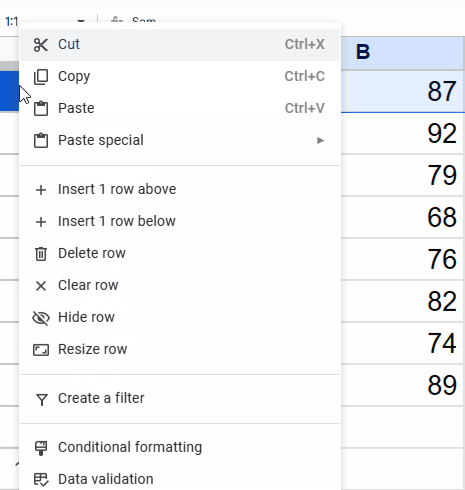465x490 pixels.
Task: Click the scissors Cut icon
Action: (41, 45)
